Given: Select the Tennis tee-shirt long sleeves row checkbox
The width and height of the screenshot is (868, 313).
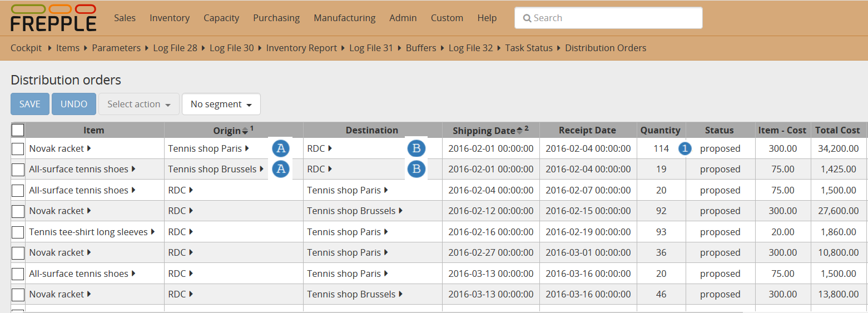Looking at the screenshot, I should pos(18,232).
